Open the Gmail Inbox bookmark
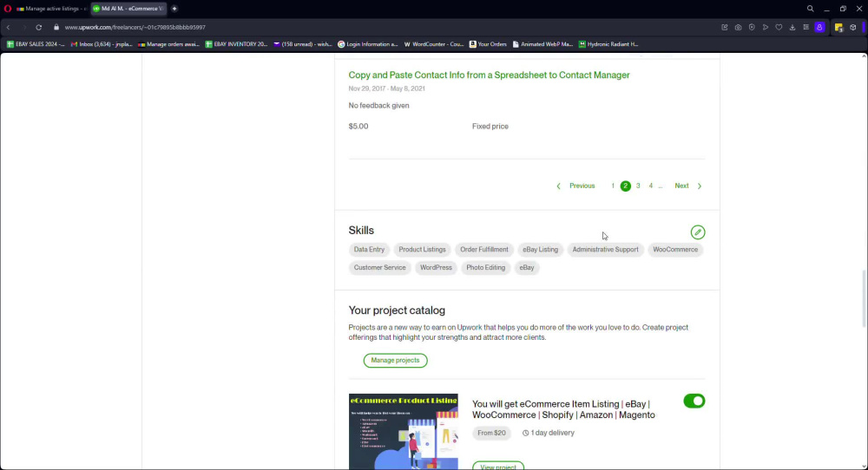This screenshot has height=470, width=868. [x=102, y=44]
